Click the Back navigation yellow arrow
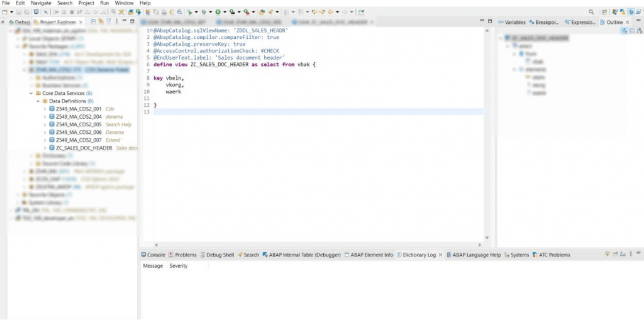Image resolution: width=644 pixels, height=320 pixels. coord(331,12)
